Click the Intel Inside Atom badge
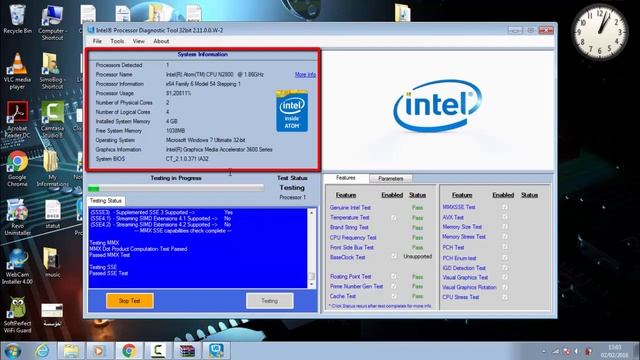 [292, 111]
